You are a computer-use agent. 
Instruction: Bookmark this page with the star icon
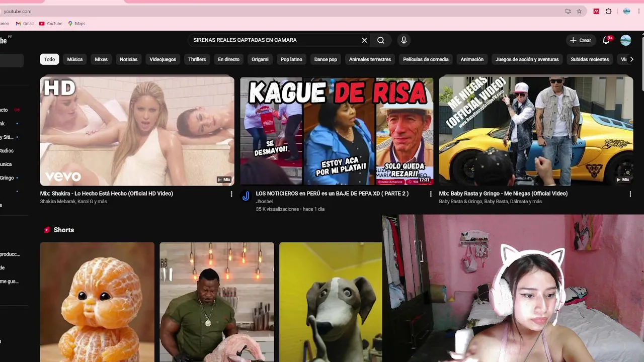pos(579,11)
